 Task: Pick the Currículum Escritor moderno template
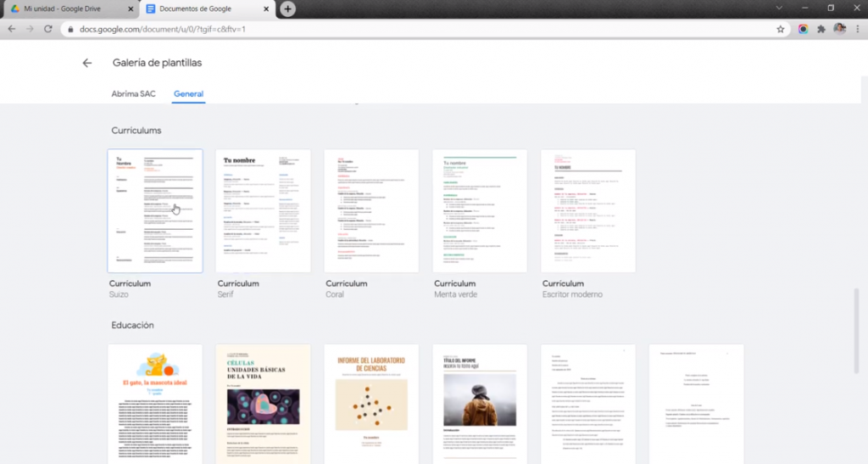point(588,211)
